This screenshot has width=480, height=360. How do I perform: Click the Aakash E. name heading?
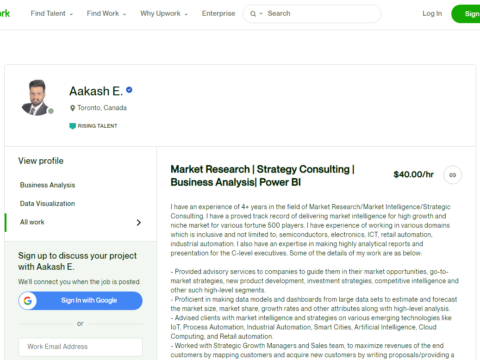96,91
